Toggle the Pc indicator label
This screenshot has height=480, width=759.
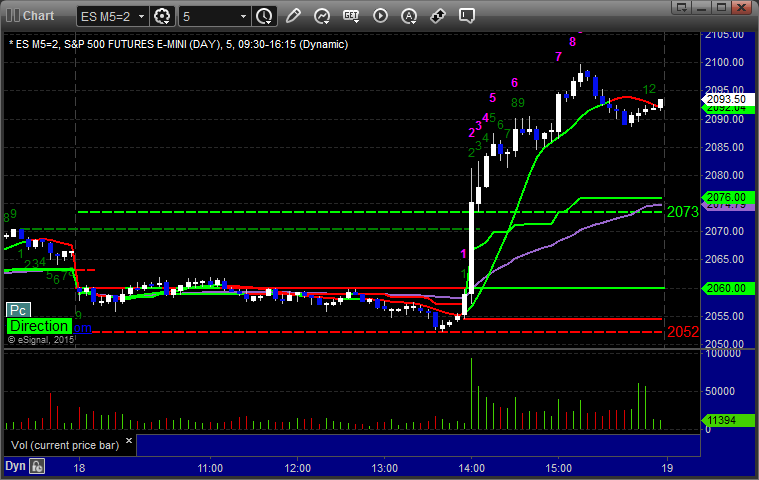pos(17,310)
